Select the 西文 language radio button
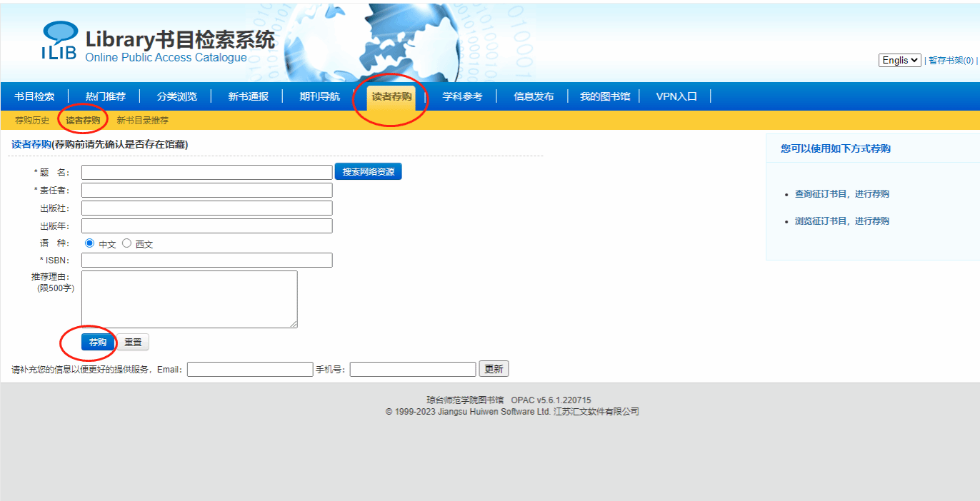Image resolution: width=980 pixels, height=501 pixels. coord(127,243)
